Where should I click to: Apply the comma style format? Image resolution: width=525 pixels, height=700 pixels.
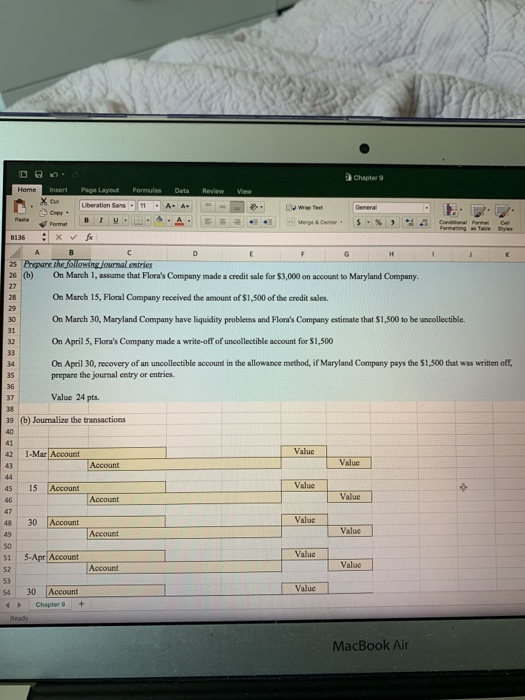click(392, 222)
